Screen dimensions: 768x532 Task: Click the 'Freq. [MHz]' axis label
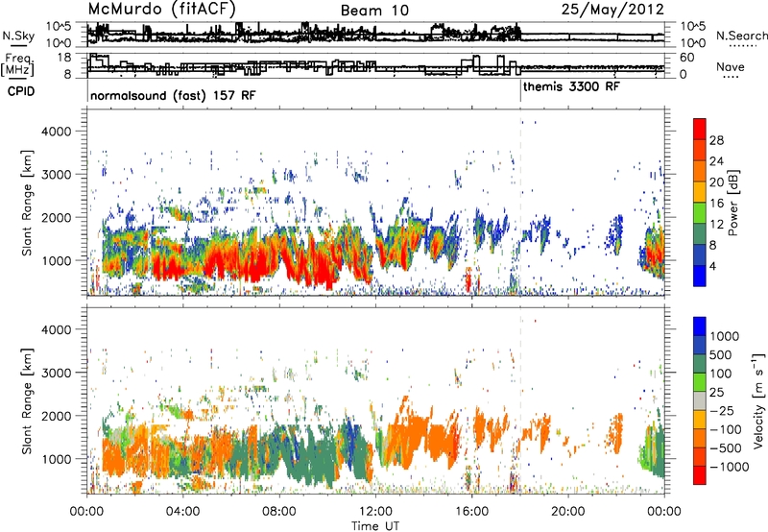click(x=17, y=65)
